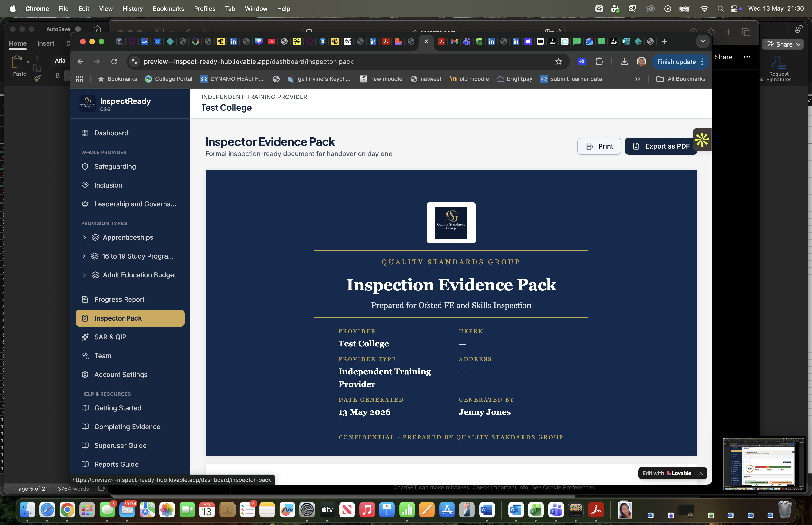Viewport: 812px width, 525px height.
Task: Open Word's Share dropdown
Action: 783,44
